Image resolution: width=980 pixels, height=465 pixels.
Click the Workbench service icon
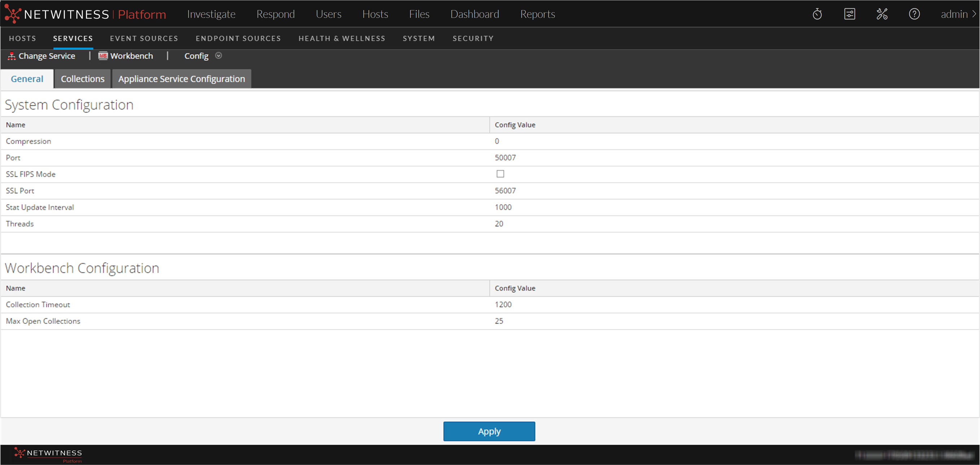click(x=103, y=56)
